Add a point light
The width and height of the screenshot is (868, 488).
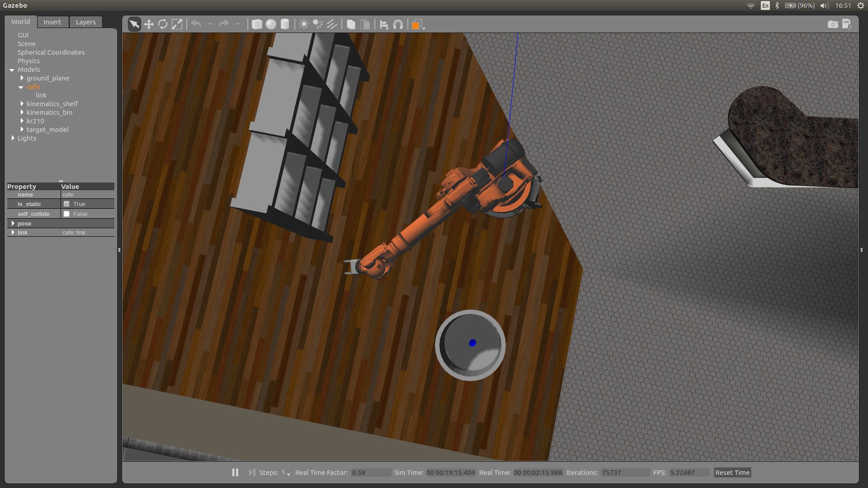click(304, 24)
